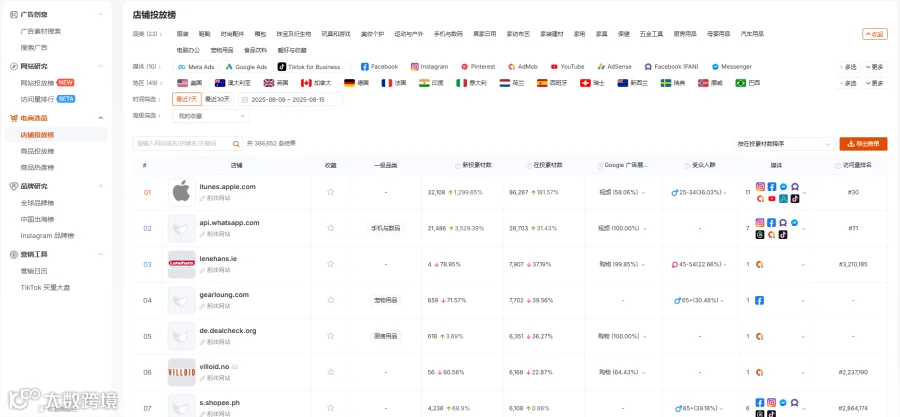Click the 收起 collapse categories button
Viewport: 900px width, 417px height.
tap(875, 34)
